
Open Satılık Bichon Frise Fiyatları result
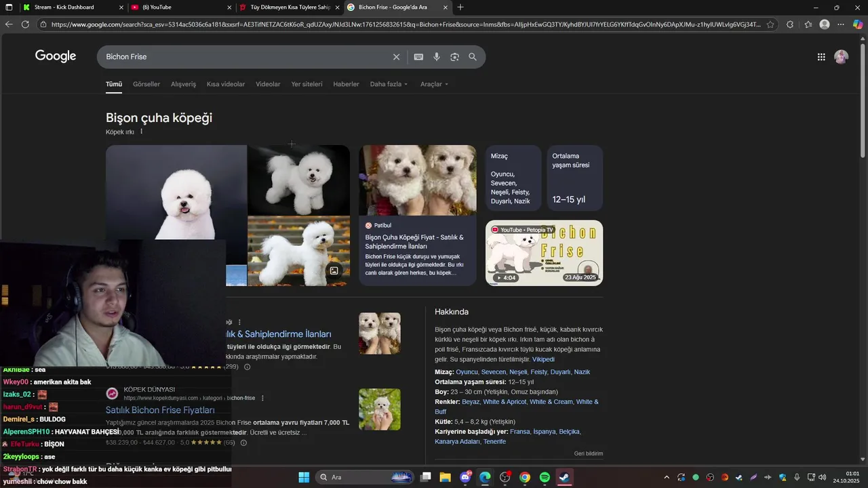pyautogui.click(x=160, y=410)
